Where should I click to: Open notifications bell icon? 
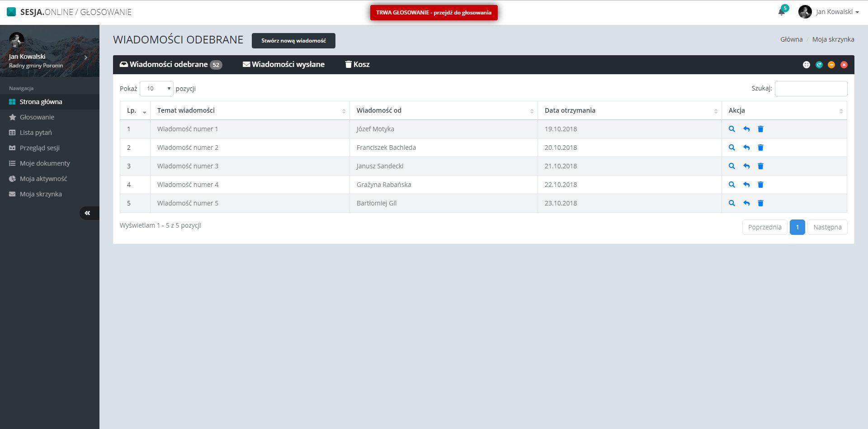click(x=782, y=12)
